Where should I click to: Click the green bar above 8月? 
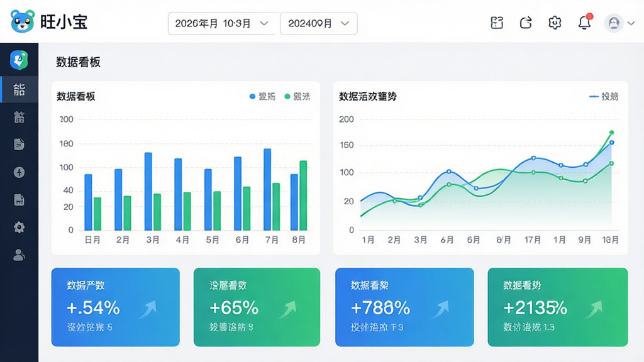coord(303,195)
